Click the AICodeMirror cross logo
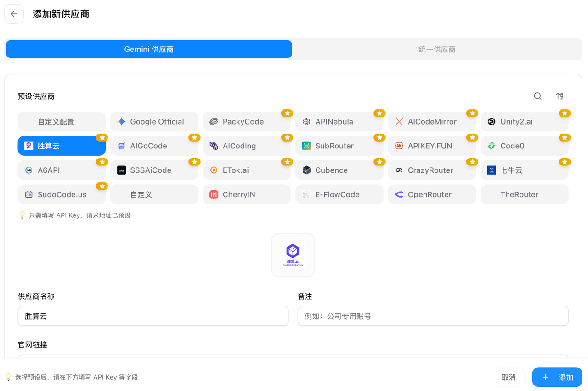Viewport: 588px width, 391px height. pos(399,122)
